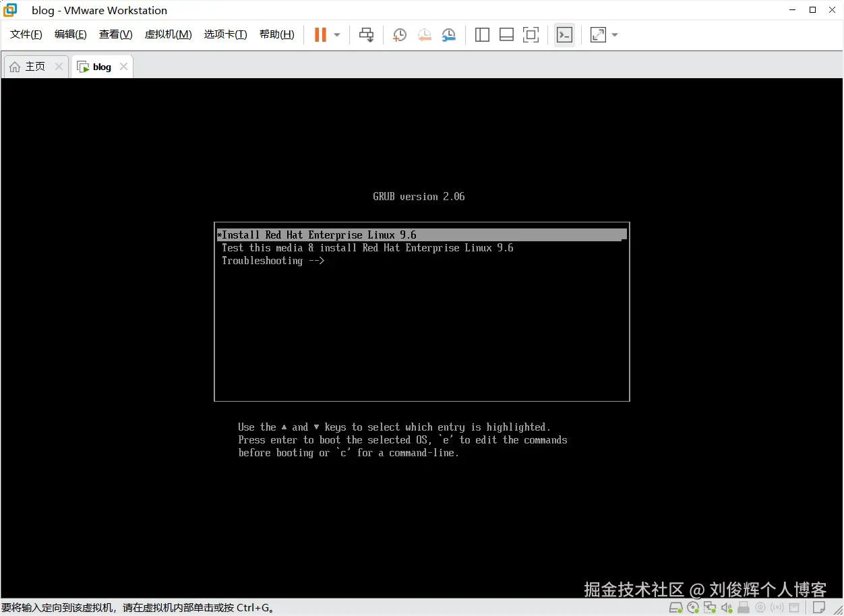Open the dropdown arrow beside the Pause button
Screen dimensions: 844x616
coord(337,35)
